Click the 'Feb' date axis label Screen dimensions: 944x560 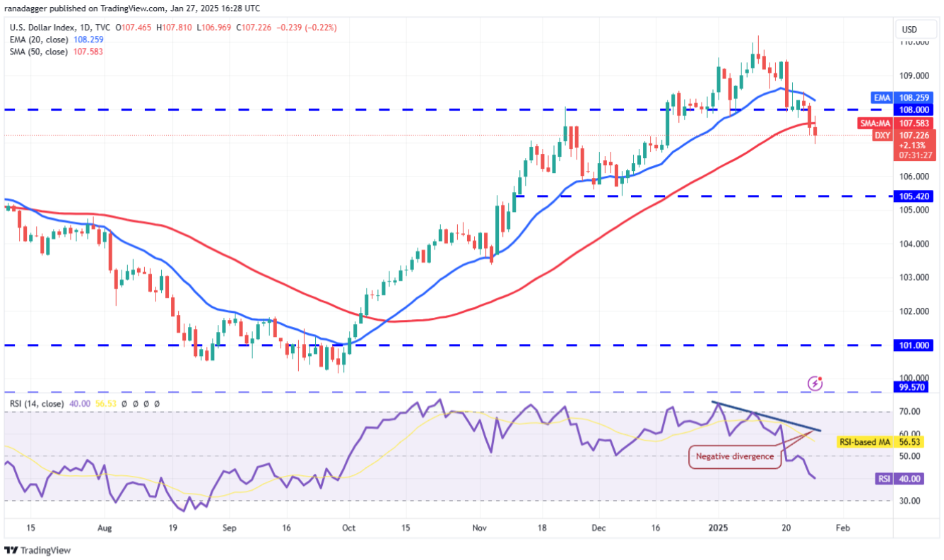[842, 528]
